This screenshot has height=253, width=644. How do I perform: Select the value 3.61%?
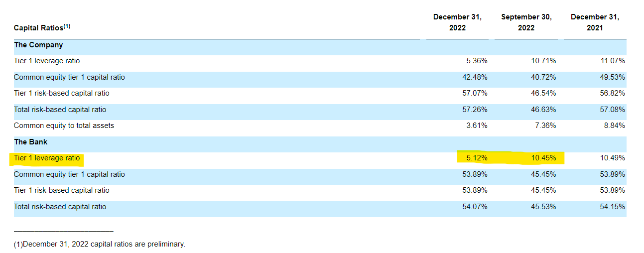coord(477,126)
